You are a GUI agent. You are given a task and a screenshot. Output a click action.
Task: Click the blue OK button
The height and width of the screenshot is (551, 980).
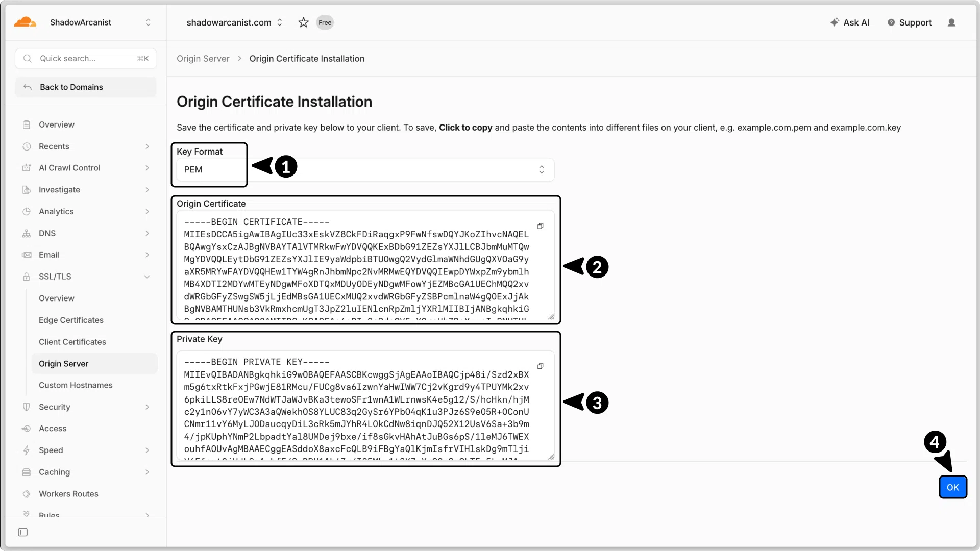click(x=952, y=487)
